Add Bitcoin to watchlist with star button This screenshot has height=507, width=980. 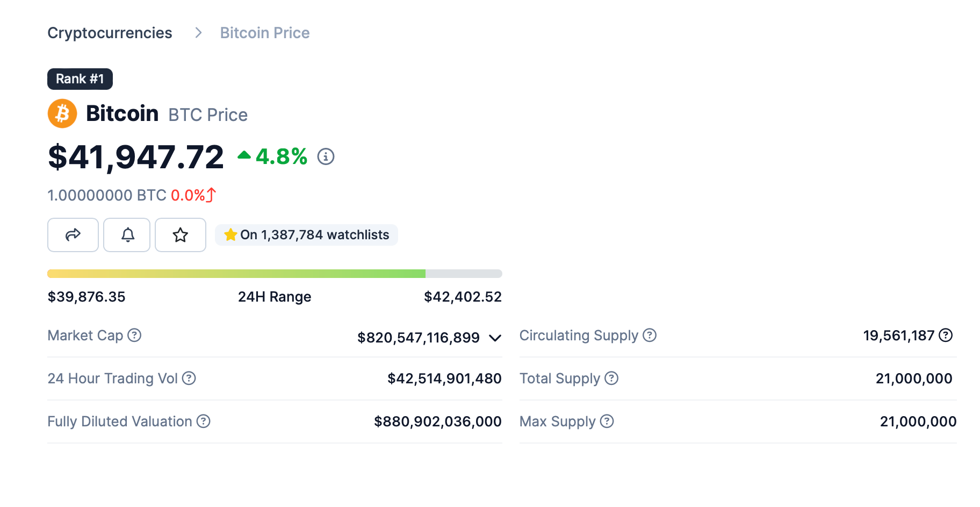pos(181,235)
